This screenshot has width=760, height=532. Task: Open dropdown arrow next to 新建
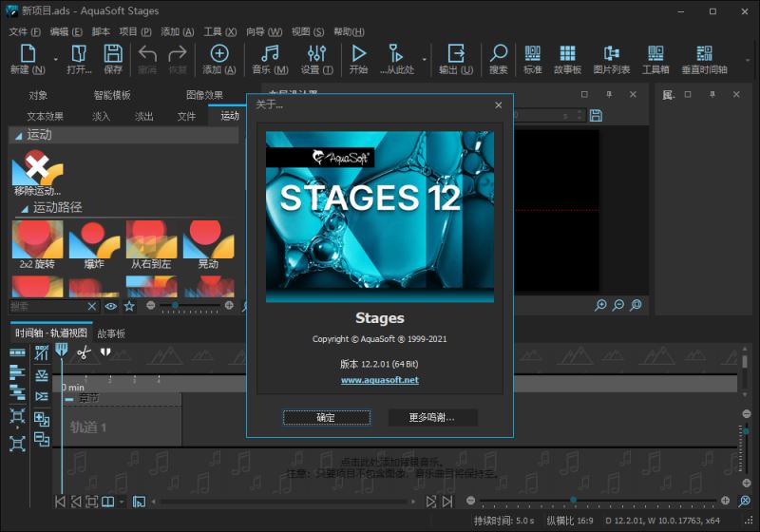[55, 59]
